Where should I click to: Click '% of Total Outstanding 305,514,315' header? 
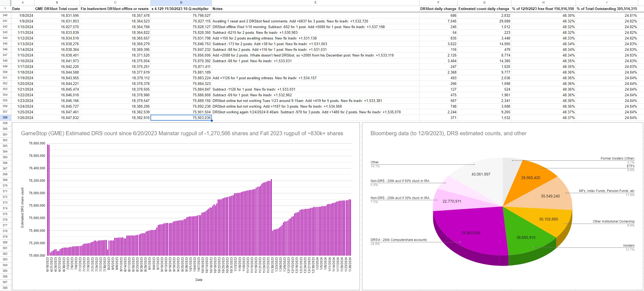click(x=607, y=9)
